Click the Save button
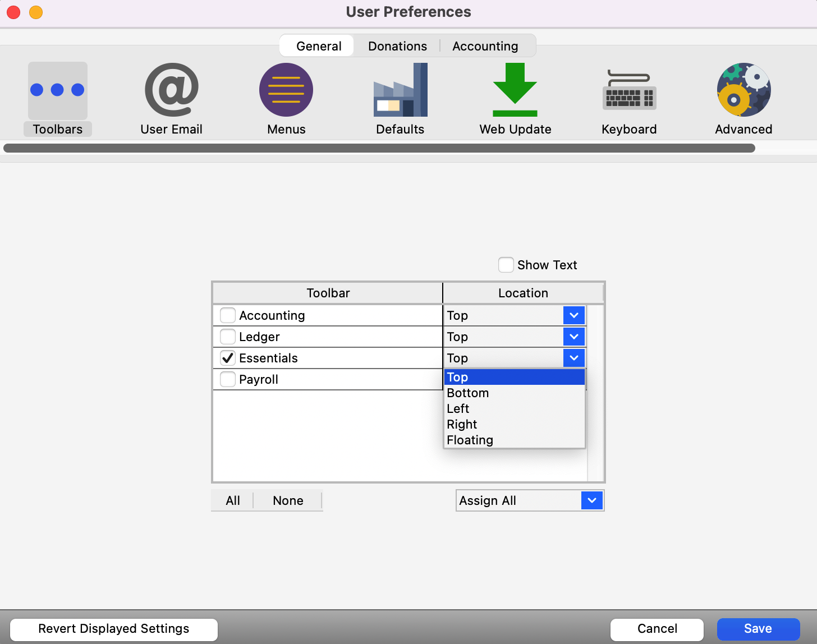This screenshot has height=644, width=817. pyautogui.click(x=758, y=629)
